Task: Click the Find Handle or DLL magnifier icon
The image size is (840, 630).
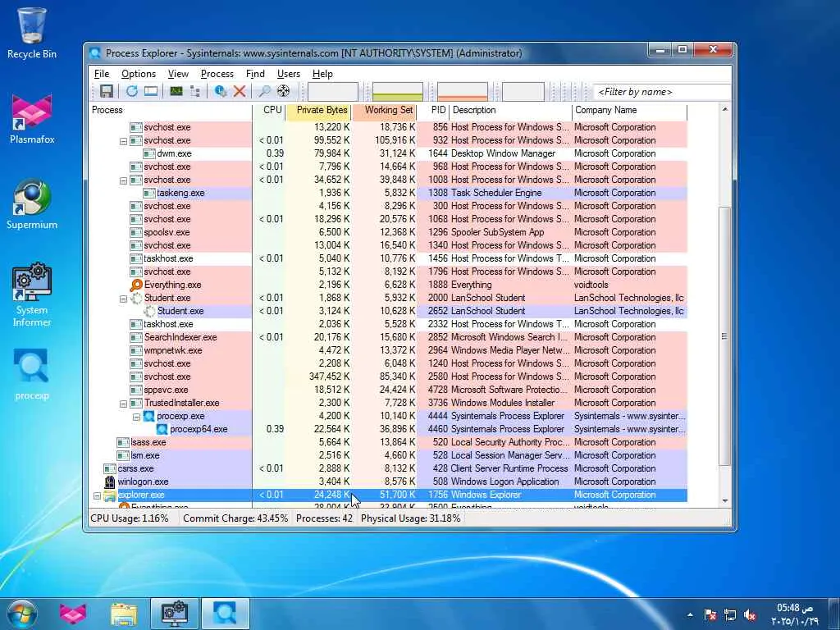Action: (264, 91)
